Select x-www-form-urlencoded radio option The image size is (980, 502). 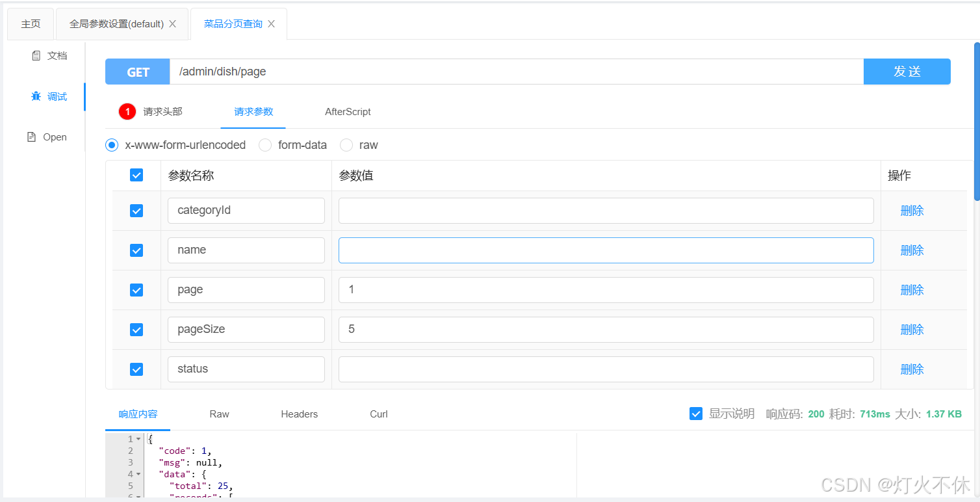tap(112, 145)
